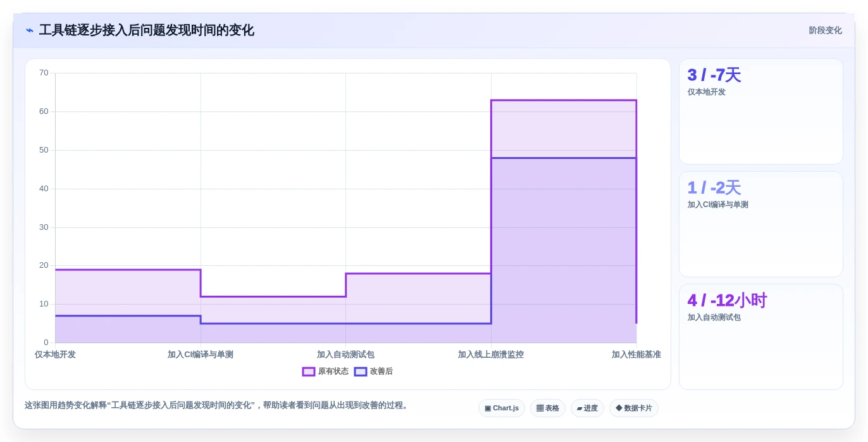The width and height of the screenshot is (868, 442).
Task: Toggle the 原有状态 legend swatch
Action: [309, 372]
